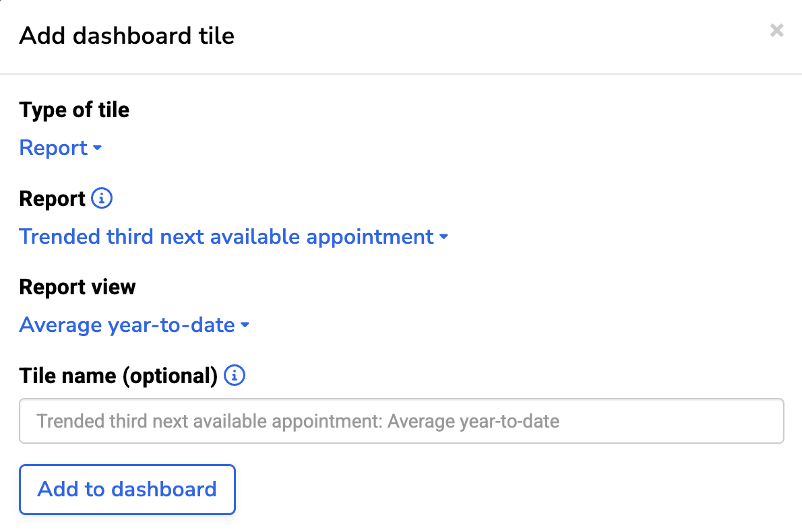Close the Add dashboard tile dialog
The width and height of the screenshot is (802, 532).
coord(776,30)
